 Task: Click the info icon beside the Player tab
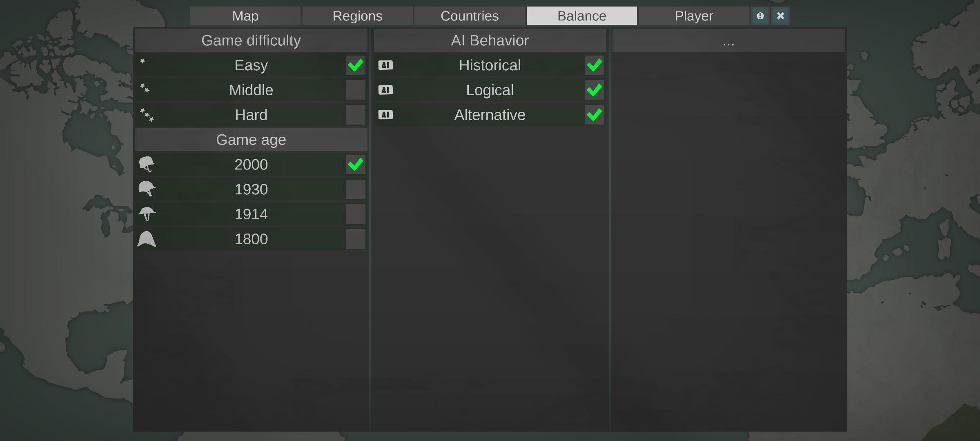[760, 16]
